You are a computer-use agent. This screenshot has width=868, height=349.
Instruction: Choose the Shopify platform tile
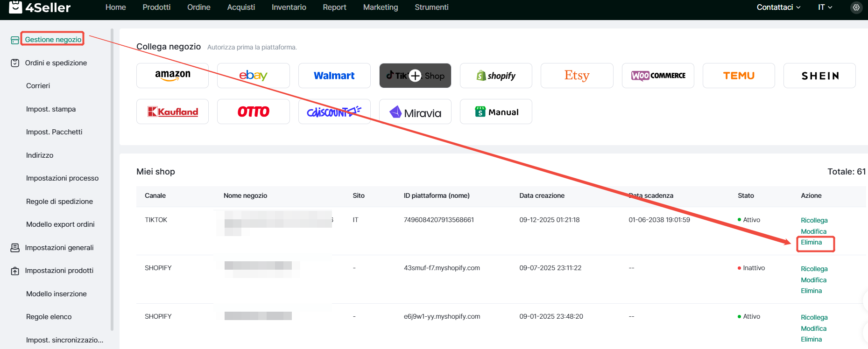tap(496, 76)
